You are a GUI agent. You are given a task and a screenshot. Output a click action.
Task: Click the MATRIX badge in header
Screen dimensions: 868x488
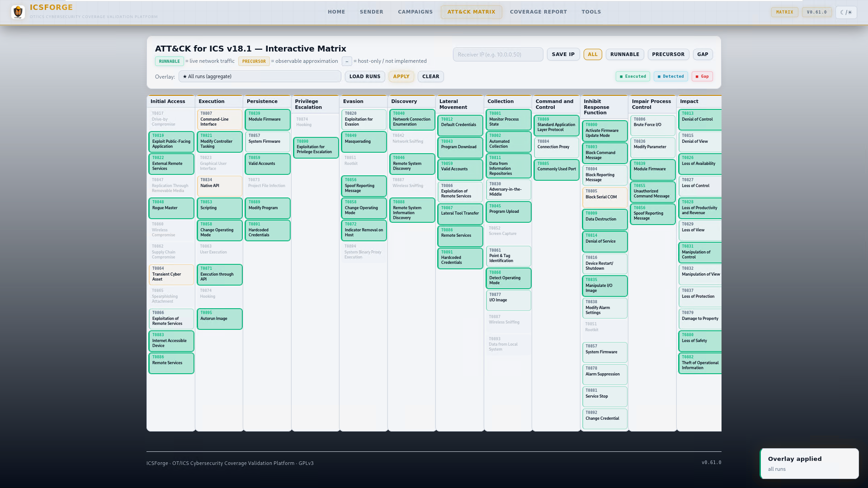pyautogui.click(x=784, y=12)
